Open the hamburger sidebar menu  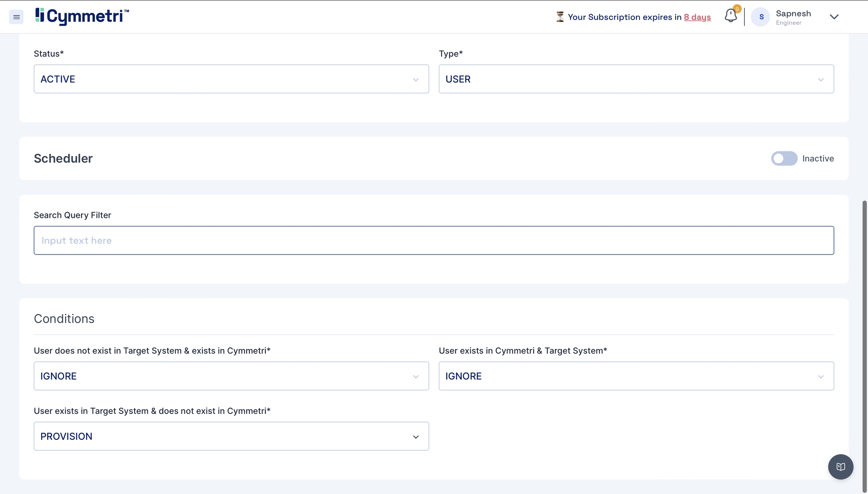[x=16, y=17]
